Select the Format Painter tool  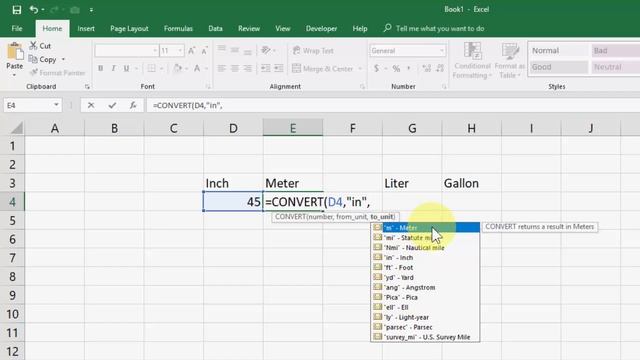coord(57,73)
